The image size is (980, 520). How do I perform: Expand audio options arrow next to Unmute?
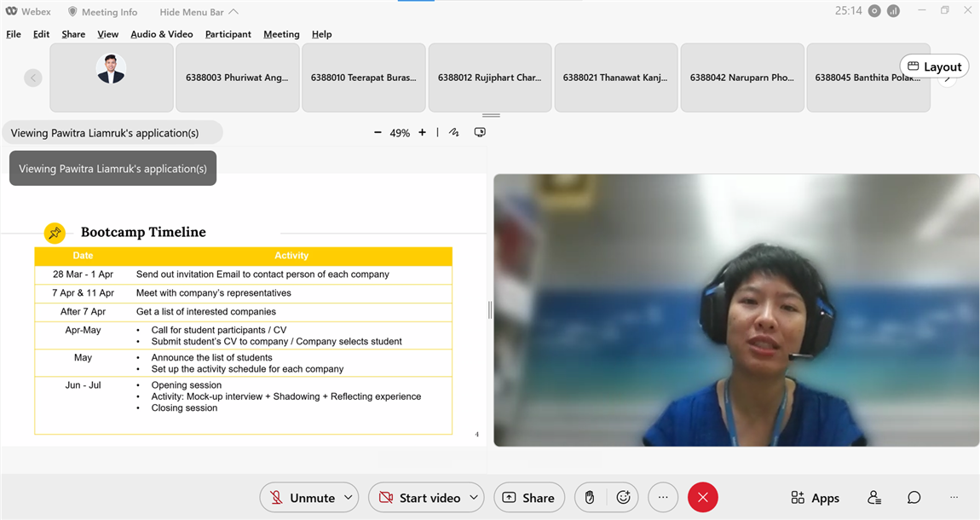coord(348,498)
